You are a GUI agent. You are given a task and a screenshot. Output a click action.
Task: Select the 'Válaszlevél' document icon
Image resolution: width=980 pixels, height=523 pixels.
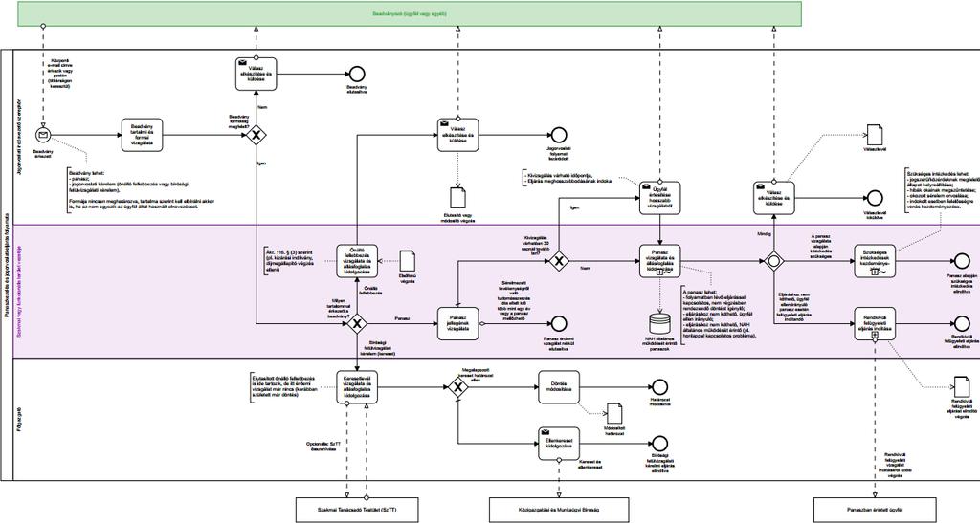[x=875, y=135]
